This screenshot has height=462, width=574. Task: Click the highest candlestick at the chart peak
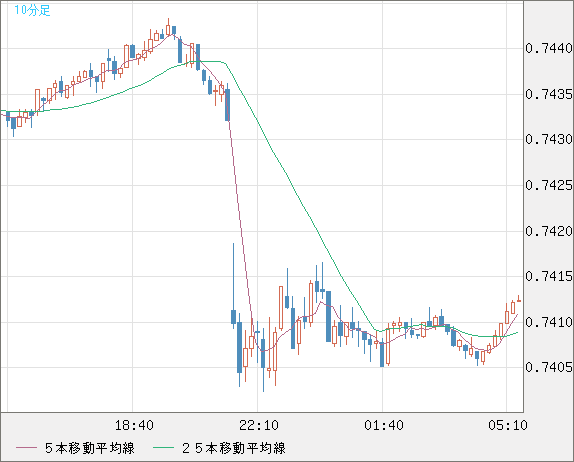pyautogui.click(x=168, y=29)
